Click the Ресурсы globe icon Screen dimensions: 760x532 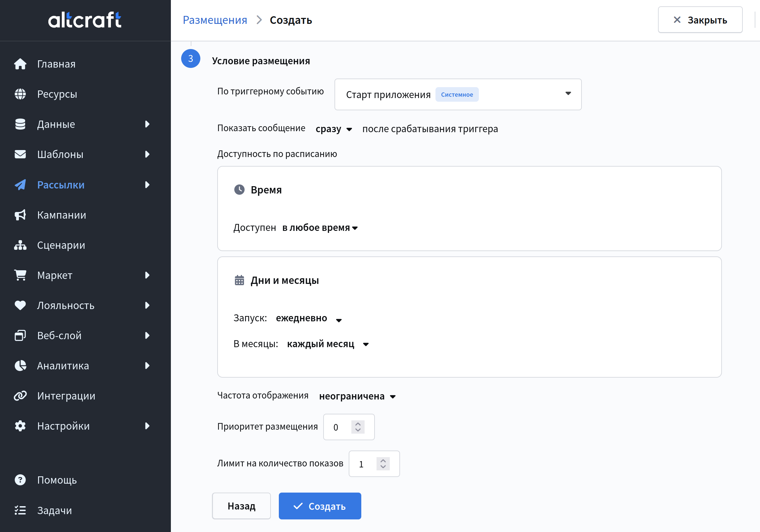(20, 94)
